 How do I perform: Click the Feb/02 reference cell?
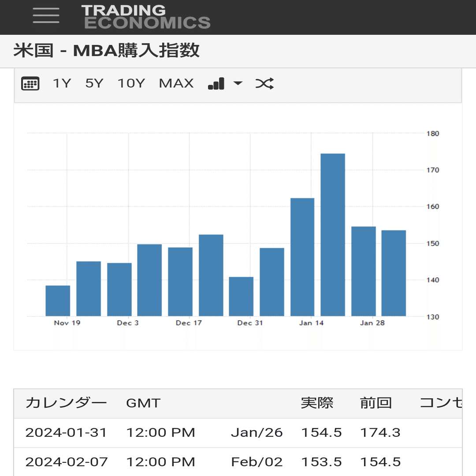(x=257, y=462)
